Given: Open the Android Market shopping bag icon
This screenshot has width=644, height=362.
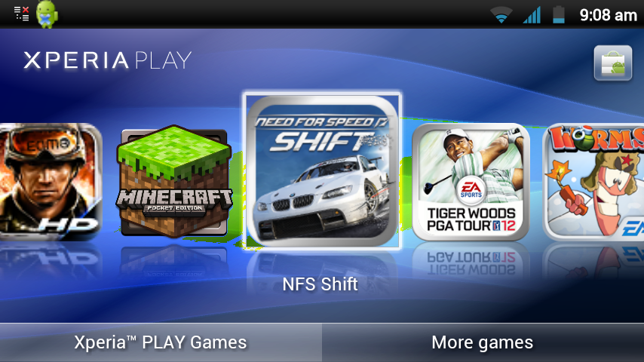Looking at the screenshot, I should point(613,63).
